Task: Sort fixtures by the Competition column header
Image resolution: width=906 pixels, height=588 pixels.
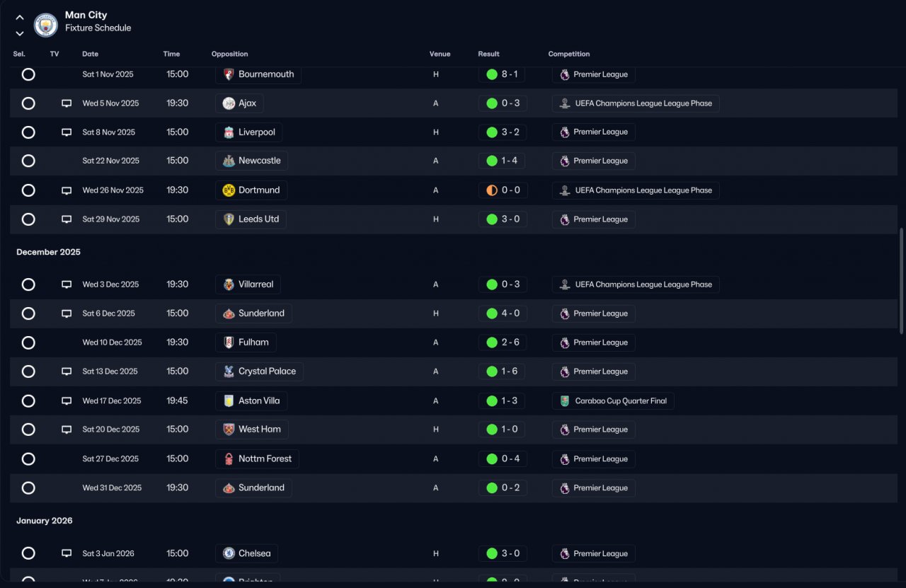Action: pos(569,54)
